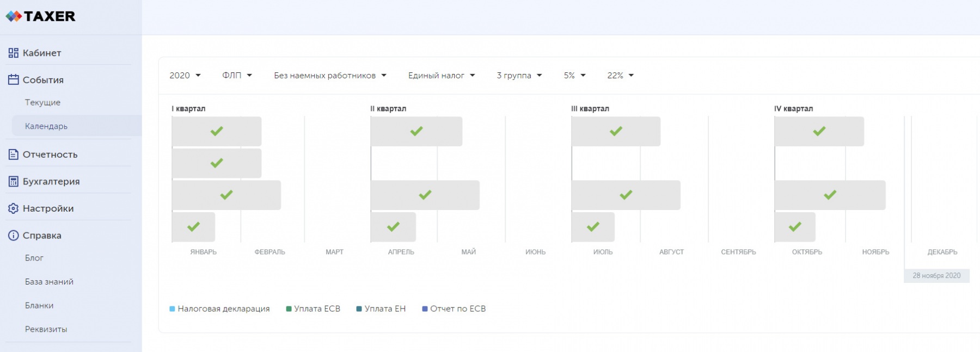Go to Текущие events

[x=42, y=102]
